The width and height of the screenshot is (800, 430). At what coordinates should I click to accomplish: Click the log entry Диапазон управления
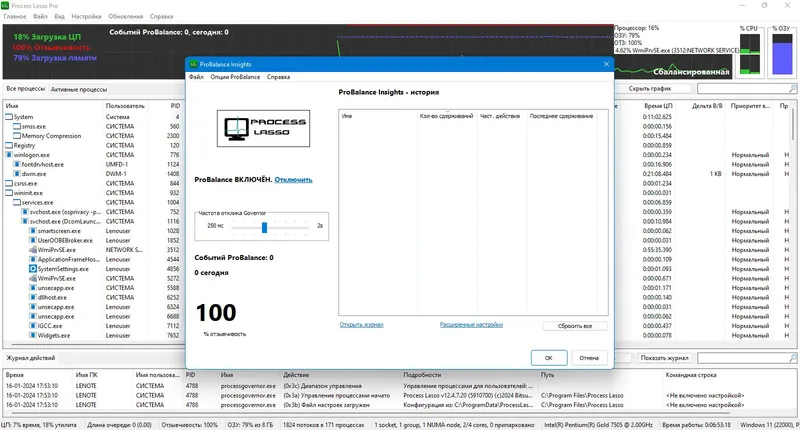322,386
